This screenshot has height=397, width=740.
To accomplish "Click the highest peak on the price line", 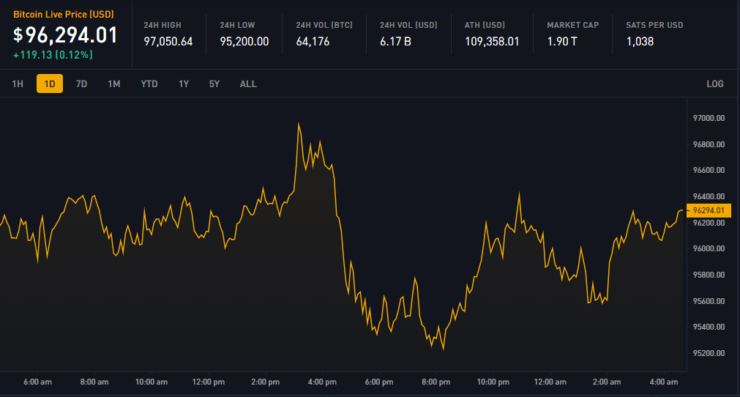I will click(298, 124).
